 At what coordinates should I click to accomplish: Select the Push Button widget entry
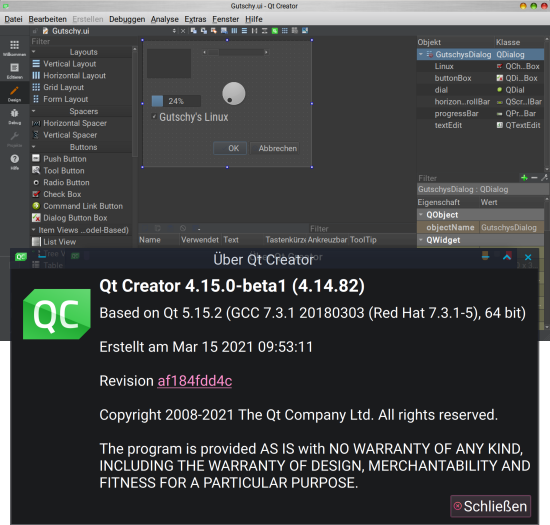pos(59,159)
